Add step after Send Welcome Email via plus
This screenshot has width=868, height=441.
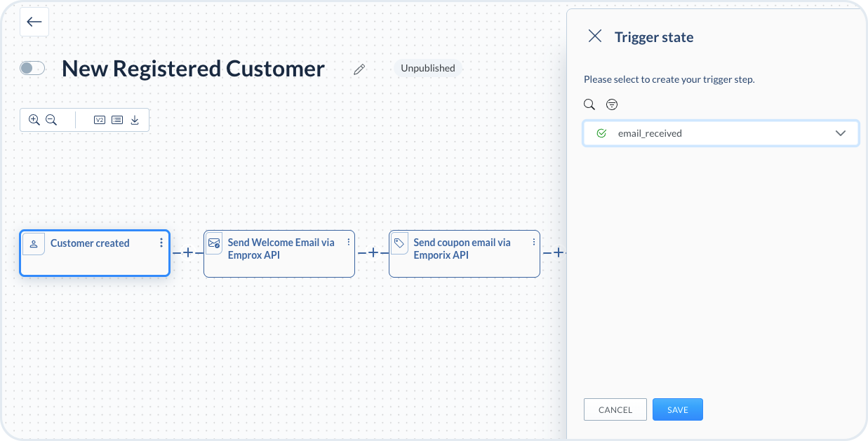tap(373, 252)
